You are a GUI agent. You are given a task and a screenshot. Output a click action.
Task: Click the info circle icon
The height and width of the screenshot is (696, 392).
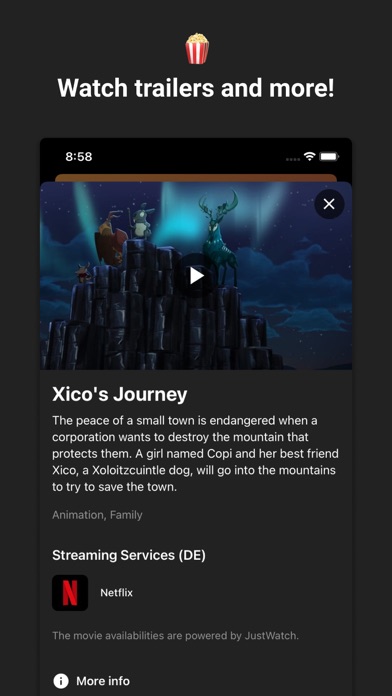click(60, 681)
